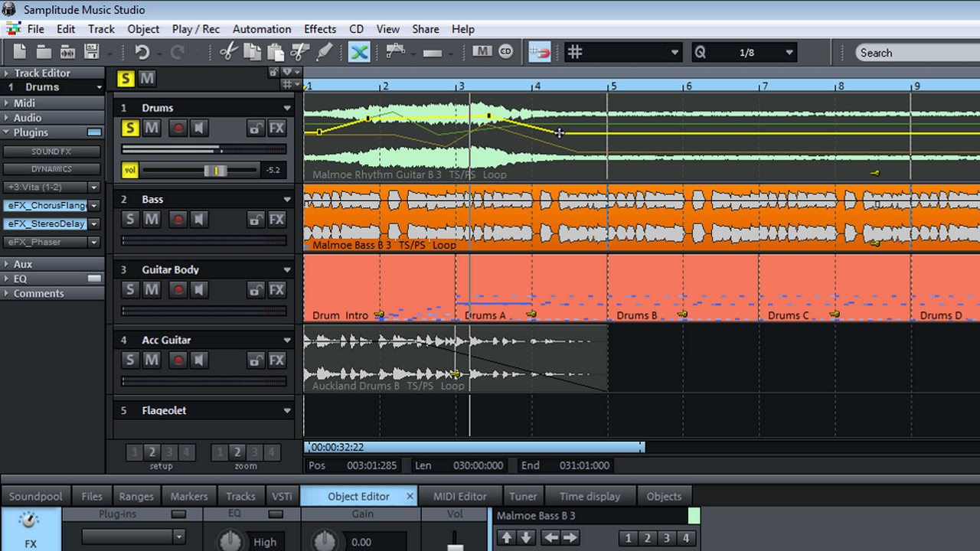Screen dimensions: 980x551
Task: Select setup preset 2
Action: point(152,452)
